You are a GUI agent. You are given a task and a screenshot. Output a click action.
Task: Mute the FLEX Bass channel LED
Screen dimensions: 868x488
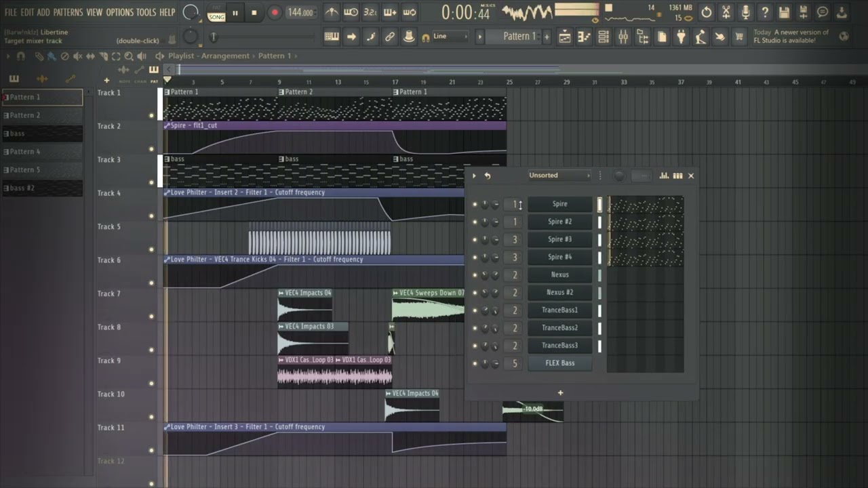coord(475,364)
